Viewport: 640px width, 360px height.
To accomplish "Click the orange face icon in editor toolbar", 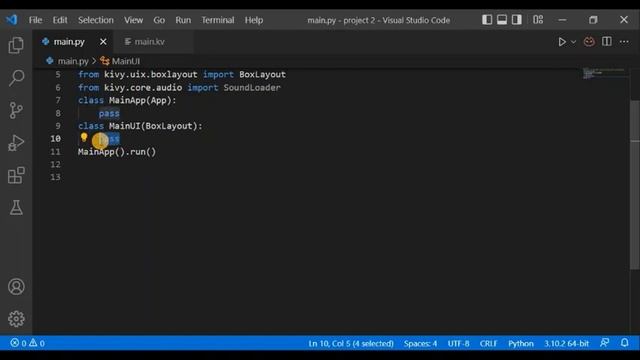I will pyautogui.click(x=589, y=42).
